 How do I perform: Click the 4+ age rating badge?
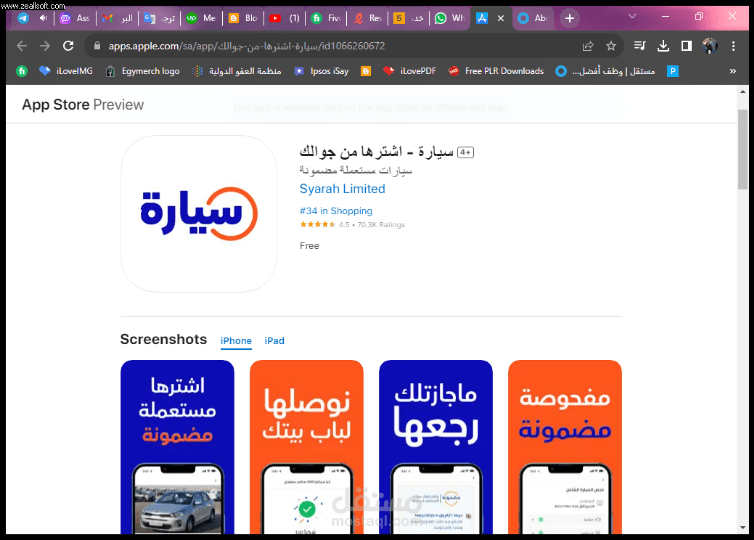[465, 152]
